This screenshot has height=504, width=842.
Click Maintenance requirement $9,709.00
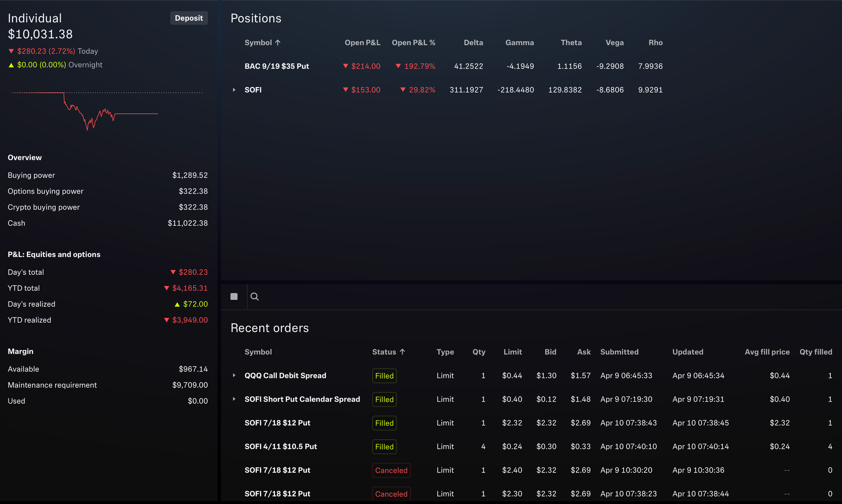coord(190,385)
